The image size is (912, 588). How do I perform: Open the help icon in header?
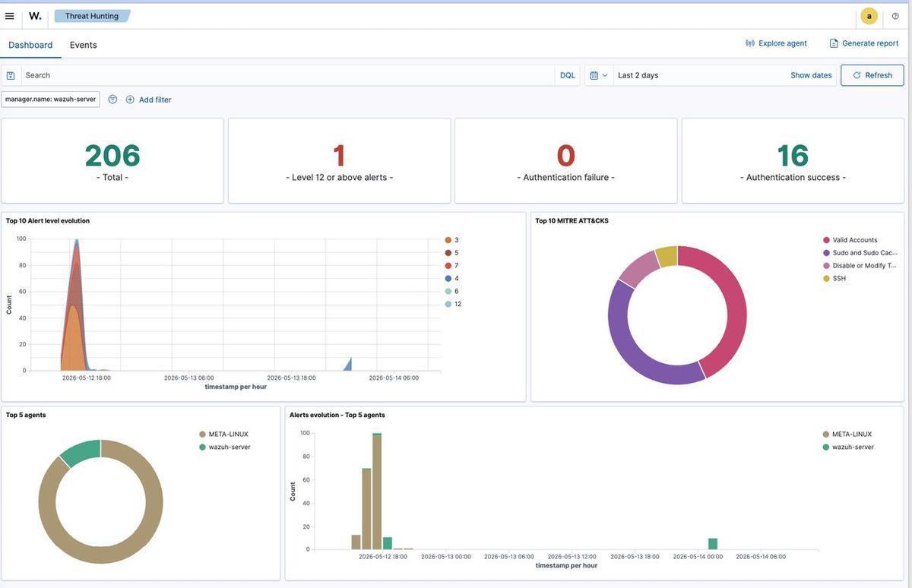pos(895,16)
